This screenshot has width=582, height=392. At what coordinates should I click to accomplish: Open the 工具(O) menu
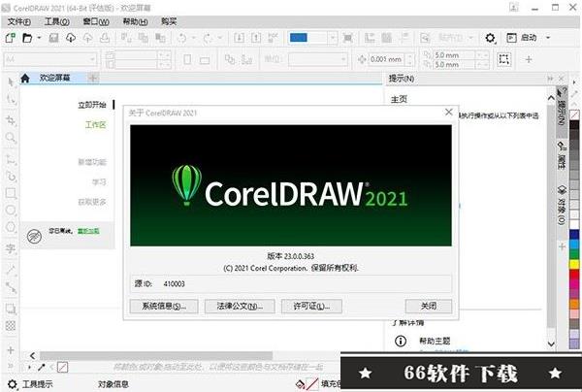coord(57,22)
